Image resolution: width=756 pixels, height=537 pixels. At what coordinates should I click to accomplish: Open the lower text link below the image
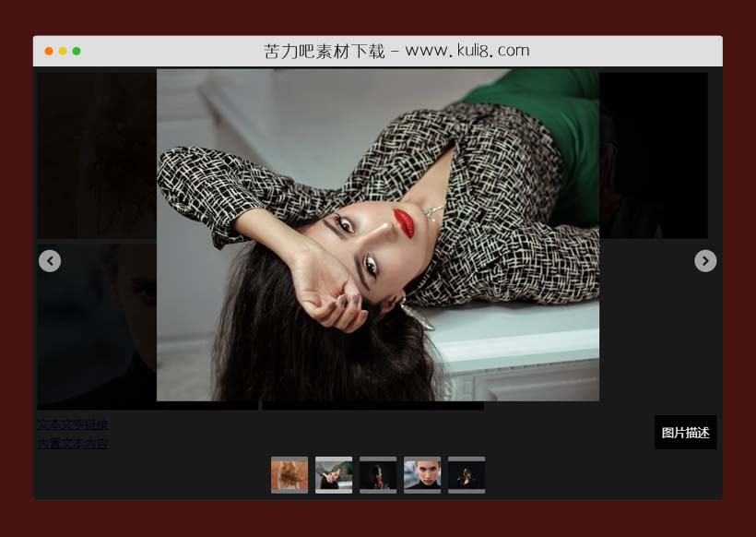pyautogui.click(x=72, y=443)
